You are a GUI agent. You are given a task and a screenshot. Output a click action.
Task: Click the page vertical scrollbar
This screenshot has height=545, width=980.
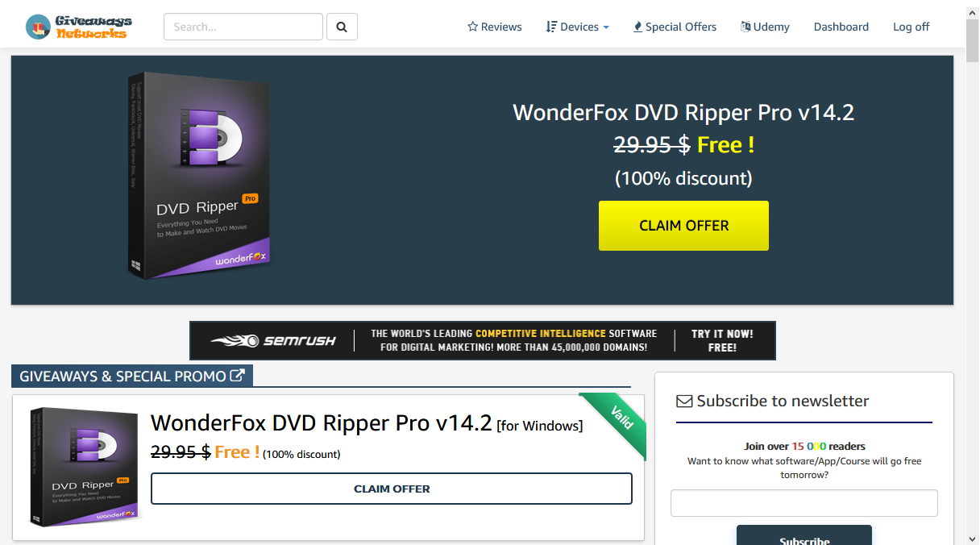point(973,272)
